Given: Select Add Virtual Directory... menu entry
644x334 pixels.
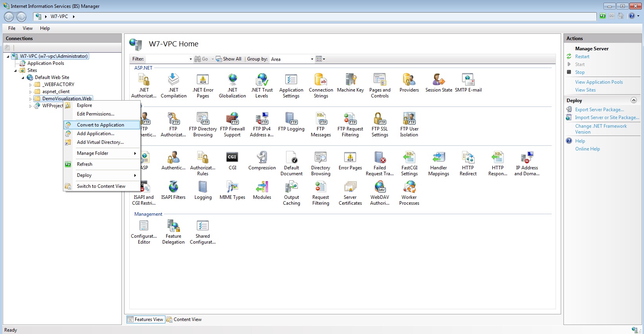Looking at the screenshot, I should pos(102,142).
